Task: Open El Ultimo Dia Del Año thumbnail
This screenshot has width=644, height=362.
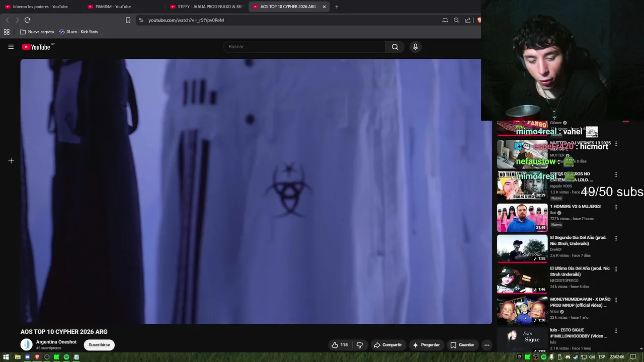Action: coord(522,279)
